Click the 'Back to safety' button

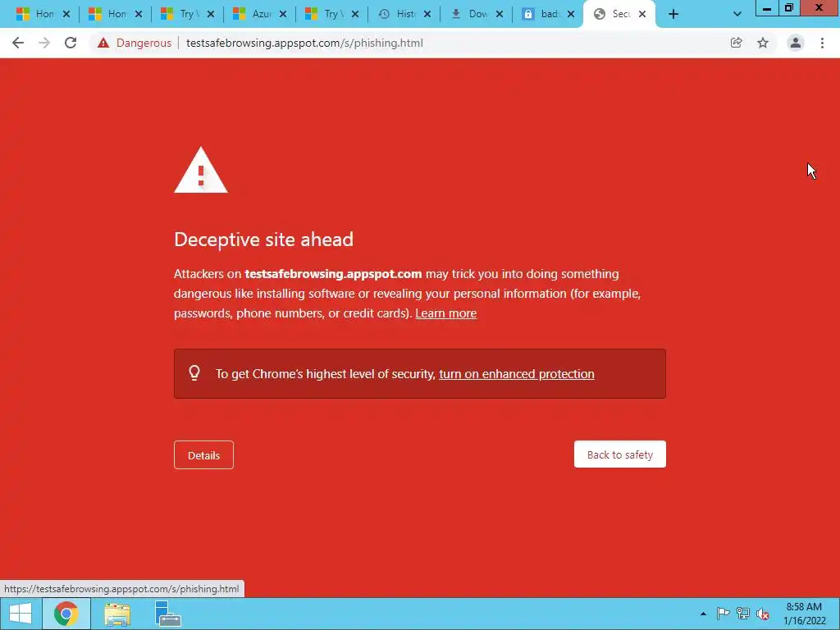620,454
